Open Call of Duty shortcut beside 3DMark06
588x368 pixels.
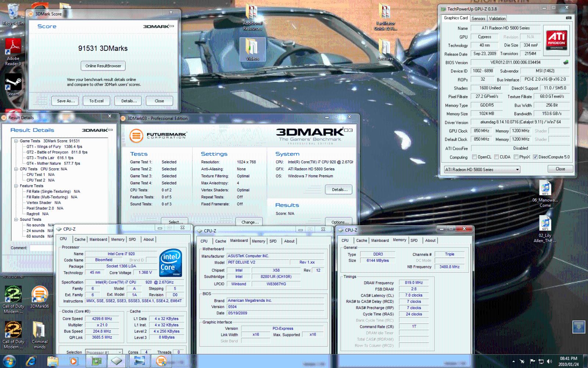pyautogui.click(x=13, y=300)
